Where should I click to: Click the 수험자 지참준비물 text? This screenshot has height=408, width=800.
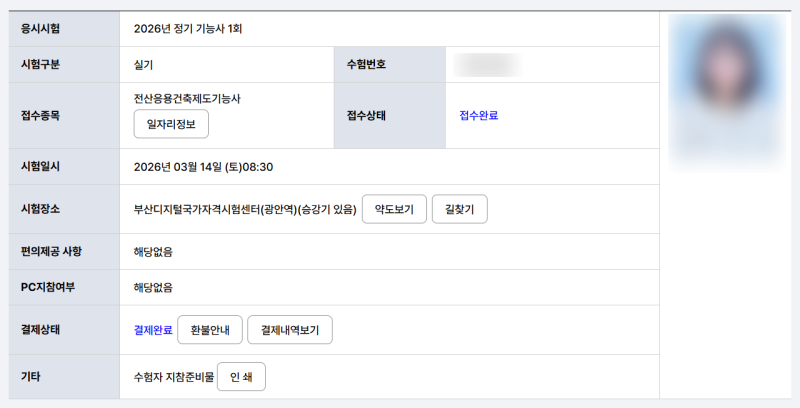173,377
